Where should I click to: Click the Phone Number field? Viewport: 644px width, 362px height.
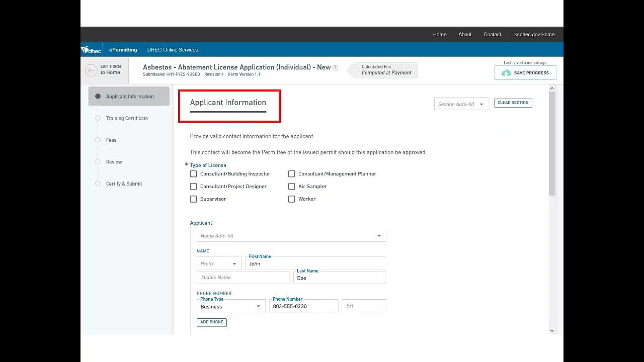click(x=304, y=306)
